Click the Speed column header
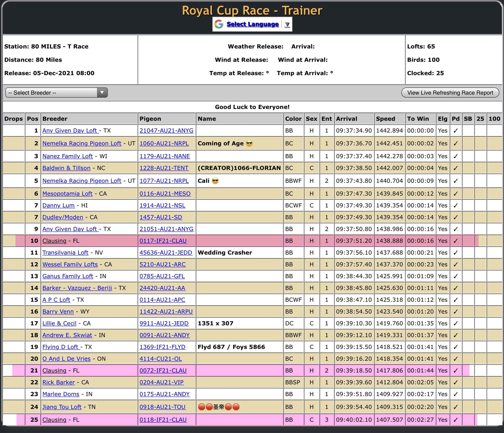This screenshot has height=433, width=504. tap(385, 119)
